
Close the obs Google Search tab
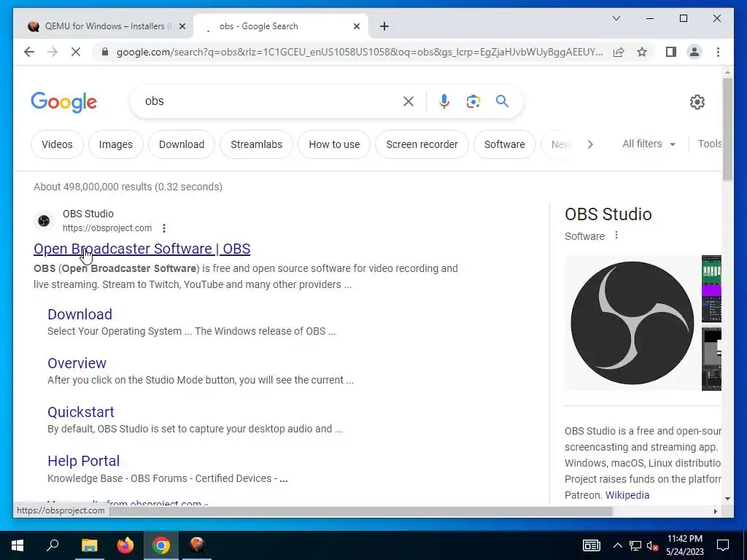[x=356, y=26]
